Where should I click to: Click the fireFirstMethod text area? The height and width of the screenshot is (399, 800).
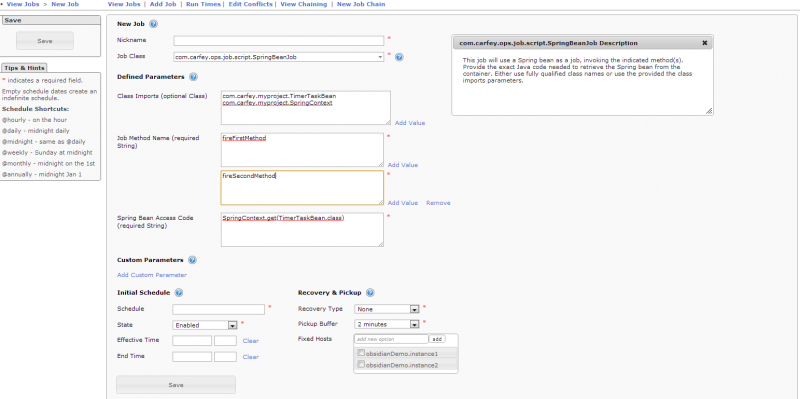[x=302, y=150]
